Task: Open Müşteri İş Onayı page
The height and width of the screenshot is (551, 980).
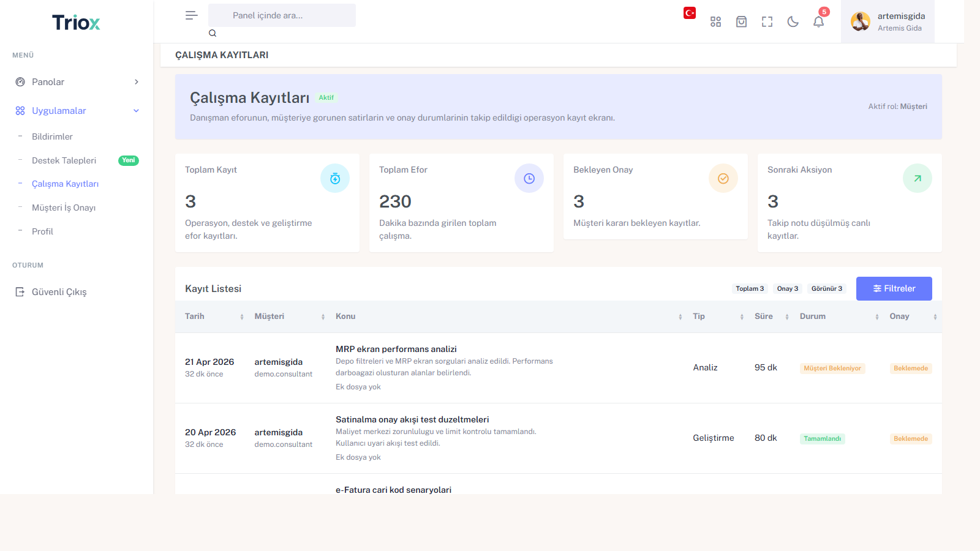Action: (64, 208)
